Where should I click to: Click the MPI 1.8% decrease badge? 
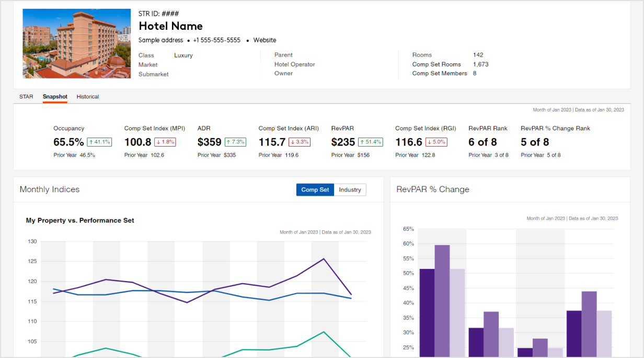coord(165,142)
